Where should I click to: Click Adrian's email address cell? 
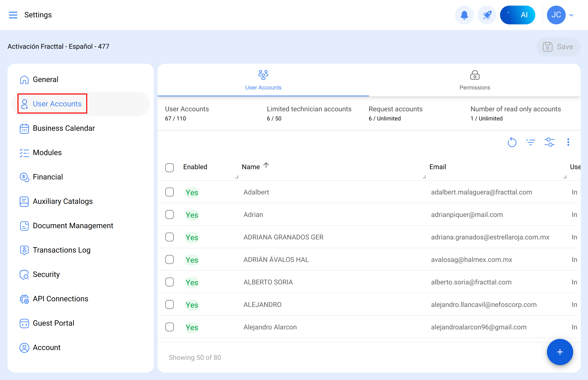(467, 214)
